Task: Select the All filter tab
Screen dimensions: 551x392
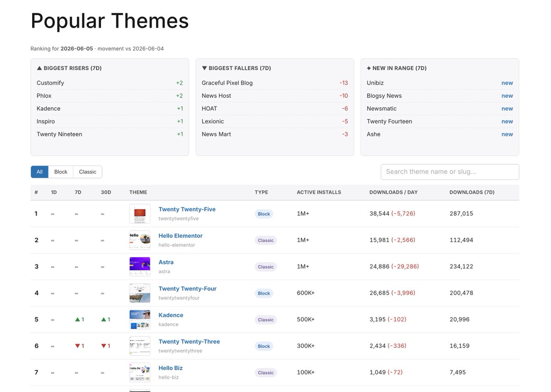Action: (x=39, y=172)
